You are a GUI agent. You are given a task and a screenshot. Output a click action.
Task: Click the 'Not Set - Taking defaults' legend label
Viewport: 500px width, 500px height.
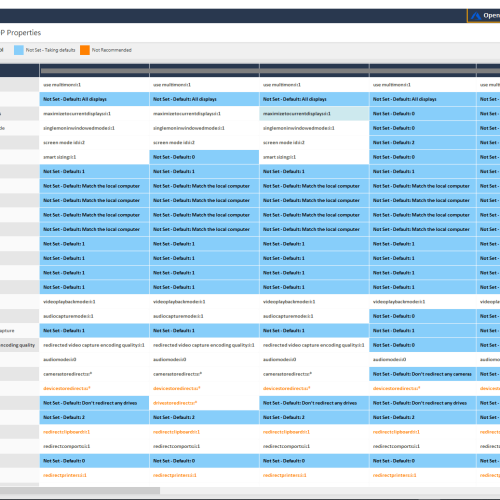click(x=50, y=50)
